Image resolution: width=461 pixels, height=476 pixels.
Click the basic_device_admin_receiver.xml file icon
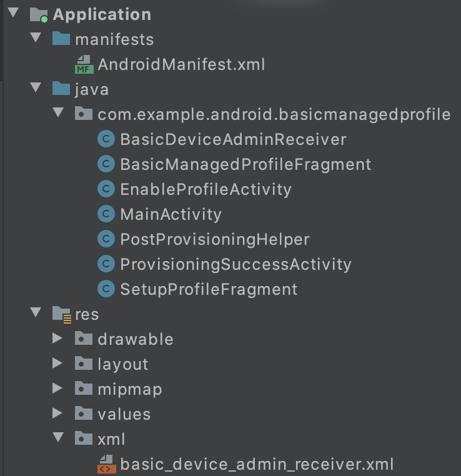click(107, 464)
